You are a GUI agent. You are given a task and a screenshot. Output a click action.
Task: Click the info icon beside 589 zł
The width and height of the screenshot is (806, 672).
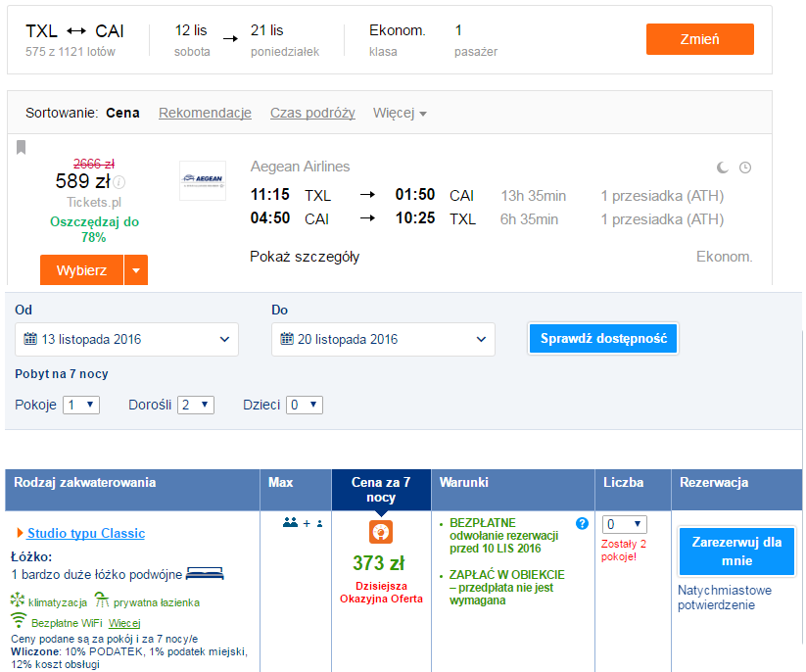click(x=119, y=182)
